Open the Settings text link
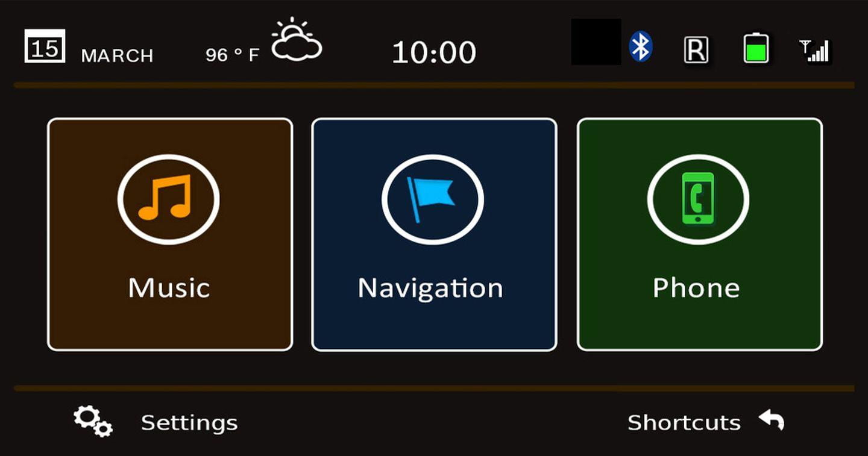The image size is (868, 456). tap(189, 423)
